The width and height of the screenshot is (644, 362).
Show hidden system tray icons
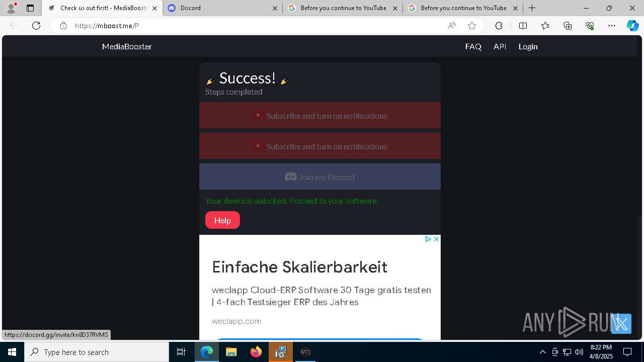(542, 352)
